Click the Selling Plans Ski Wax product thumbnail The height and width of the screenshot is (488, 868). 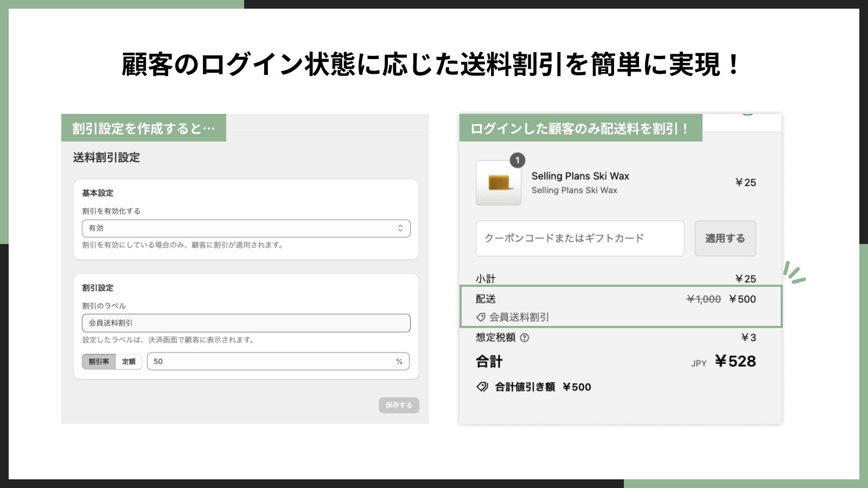click(499, 183)
